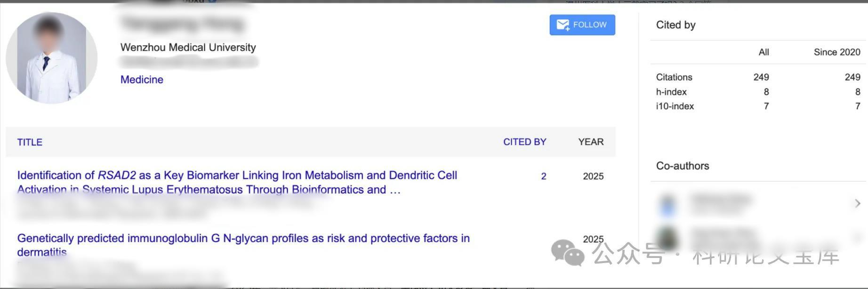Sort publications by CITED BY column header
Viewport: 868px width, 289px height.
tap(524, 142)
